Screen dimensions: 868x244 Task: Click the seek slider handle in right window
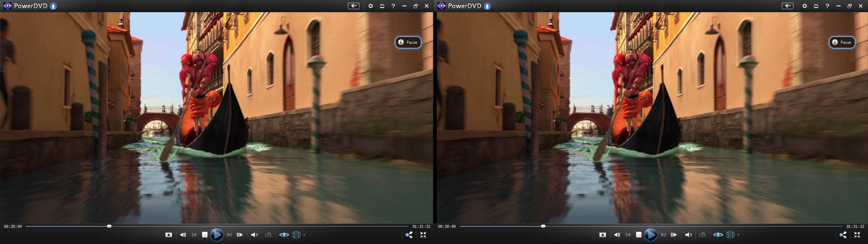pyautogui.click(x=543, y=226)
